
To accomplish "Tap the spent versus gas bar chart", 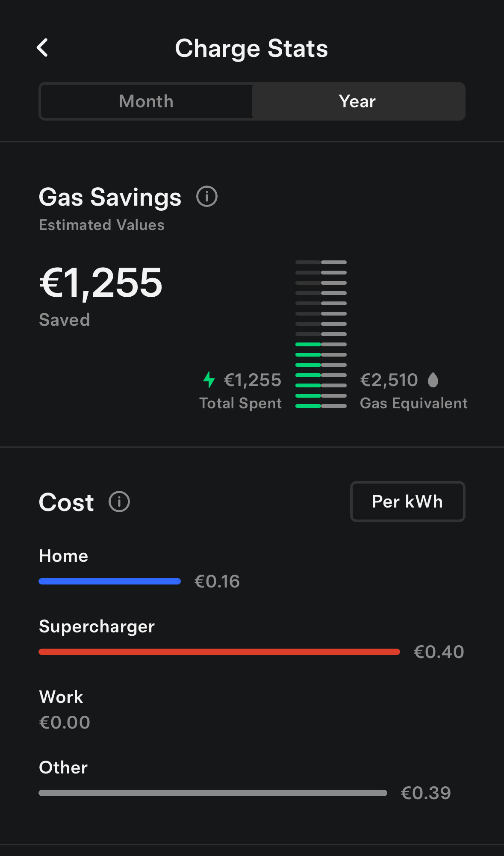I will (321, 334).
